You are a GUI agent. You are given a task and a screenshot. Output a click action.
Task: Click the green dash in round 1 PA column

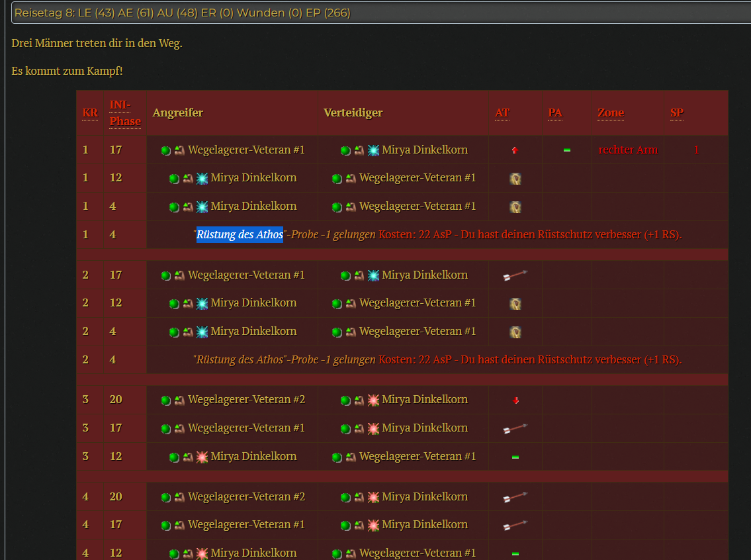pos(566,150)
